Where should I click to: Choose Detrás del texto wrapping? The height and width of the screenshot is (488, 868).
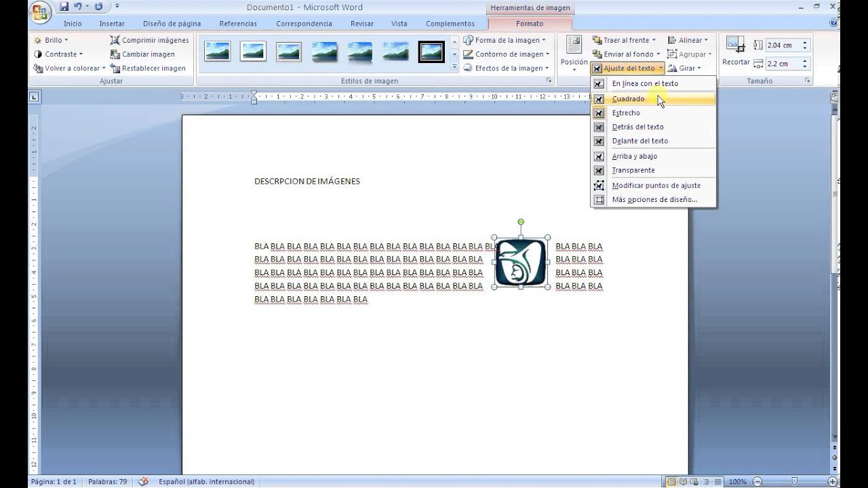pos(654,127)
